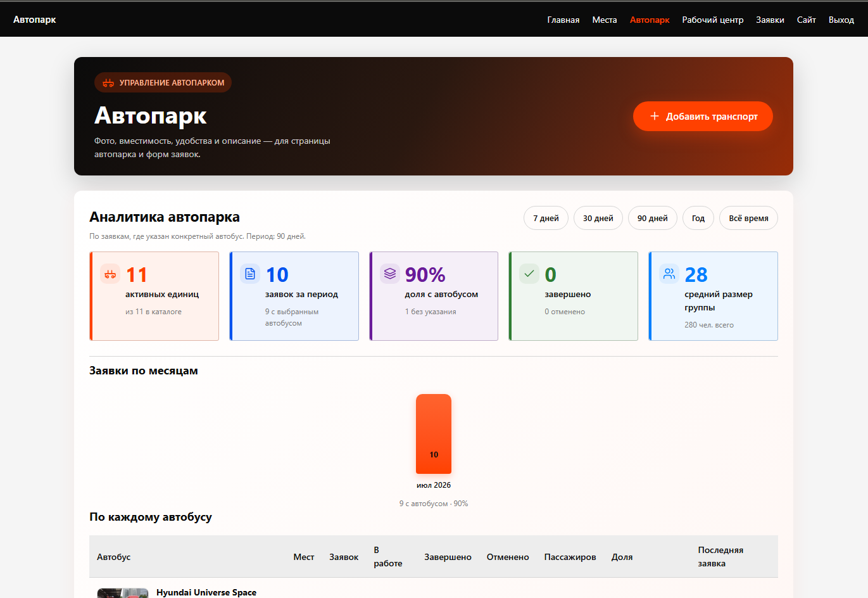Click the people icon in the group size card

point(669,274)
